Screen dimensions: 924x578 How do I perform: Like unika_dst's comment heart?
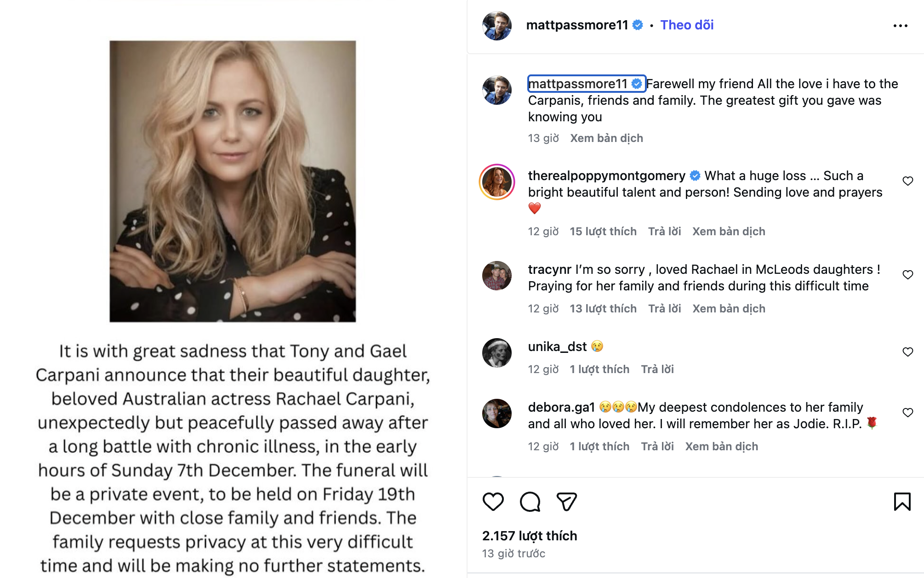point(907,352)
